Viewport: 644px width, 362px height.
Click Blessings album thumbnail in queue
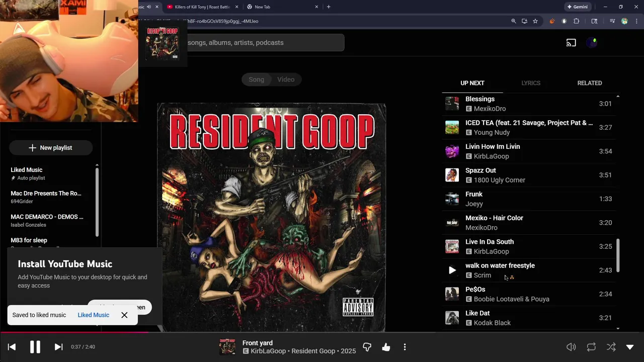pos(452,104)
